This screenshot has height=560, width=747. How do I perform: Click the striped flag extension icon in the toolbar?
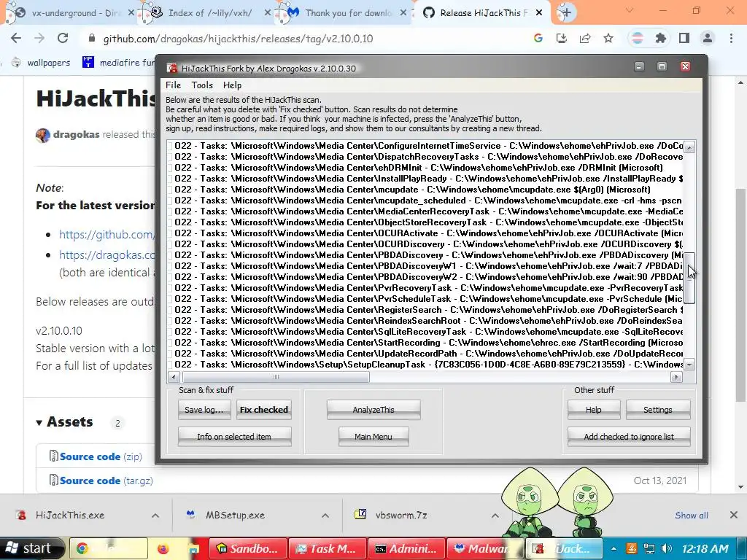pos(638,39)
